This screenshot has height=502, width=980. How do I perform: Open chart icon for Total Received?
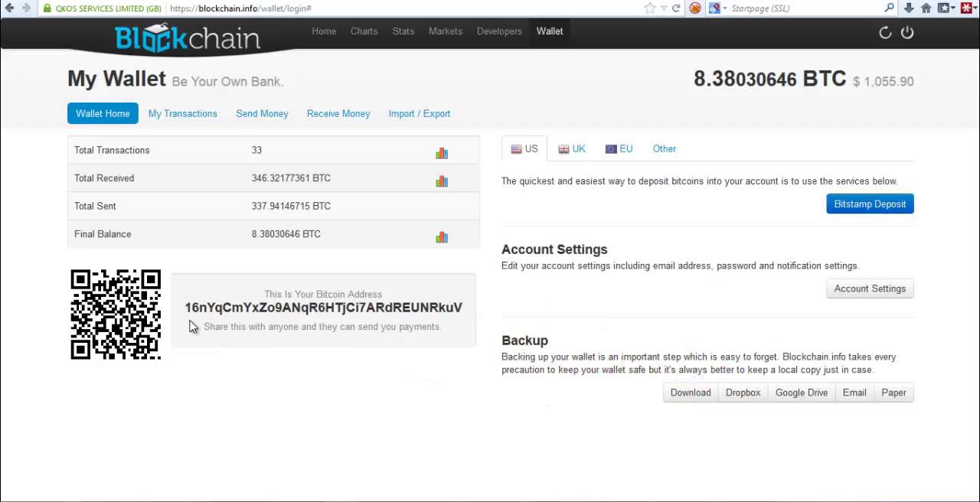tap(442, 181)
